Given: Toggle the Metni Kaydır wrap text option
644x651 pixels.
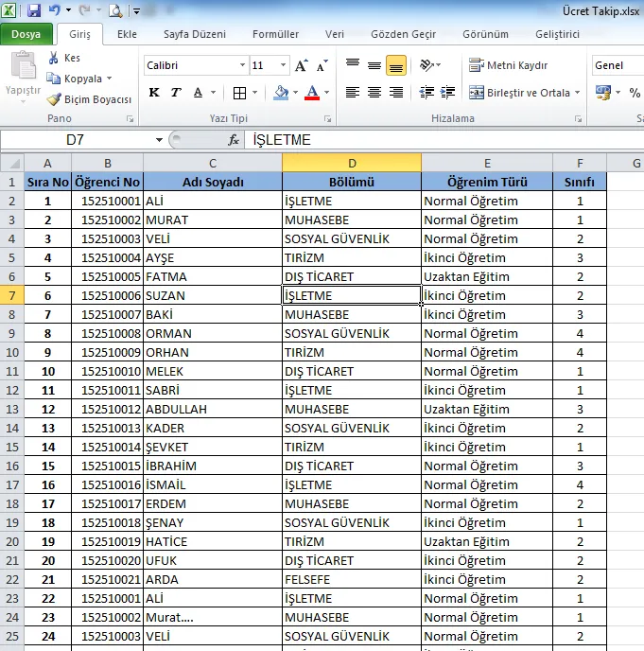Looking at the screenshot, I should tap(509, 65).
